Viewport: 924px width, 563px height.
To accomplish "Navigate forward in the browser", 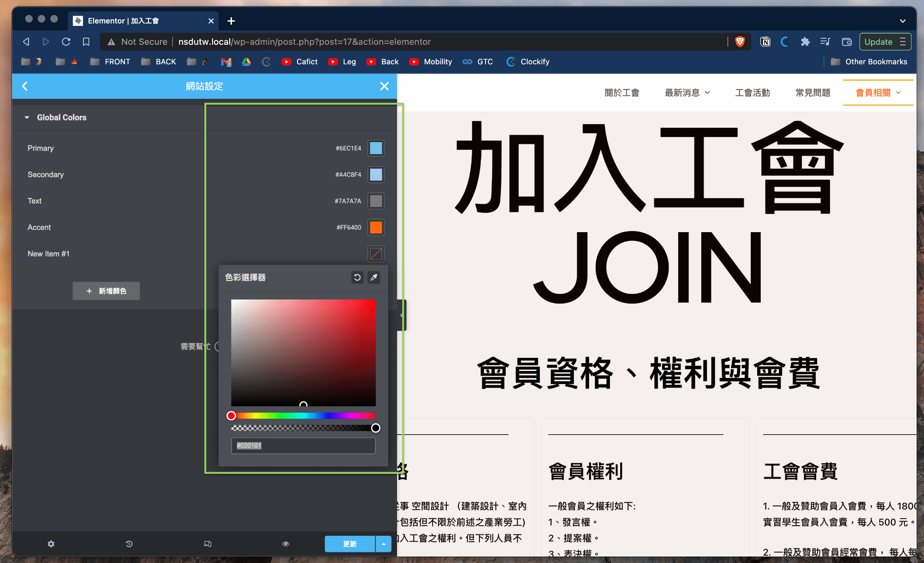I will [46, 42].
